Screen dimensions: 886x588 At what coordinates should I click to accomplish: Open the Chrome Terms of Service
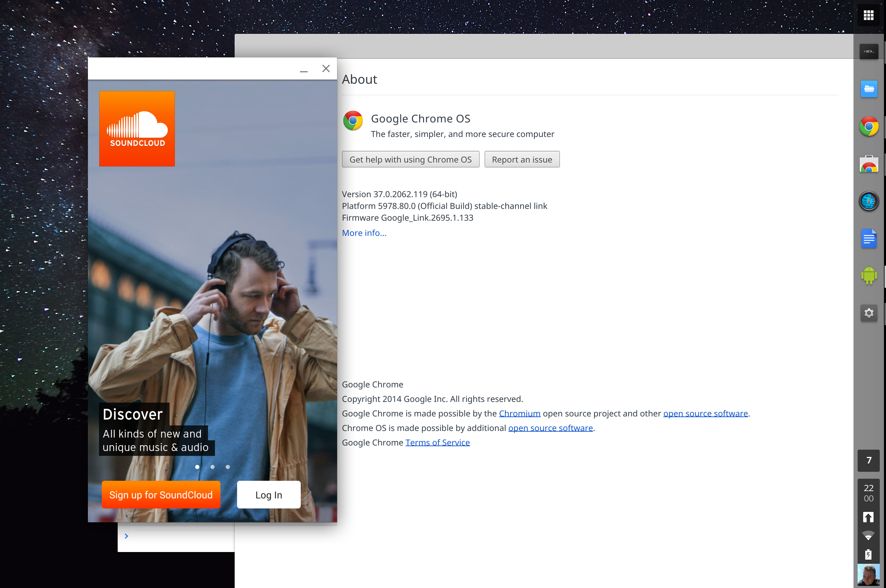(x=438, y=442)
